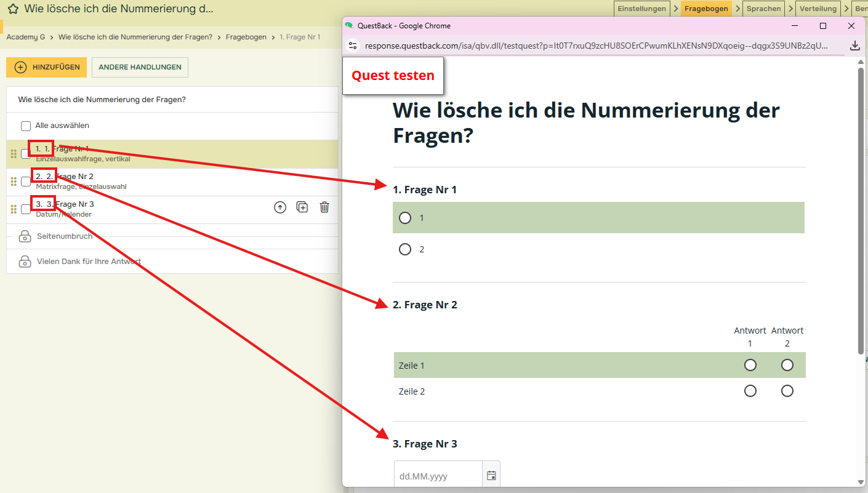Click the 'Academy G' breadcrumb link
Image resolution: width=868 pixels, height=493 pixels.
click(x=26, y=37)
